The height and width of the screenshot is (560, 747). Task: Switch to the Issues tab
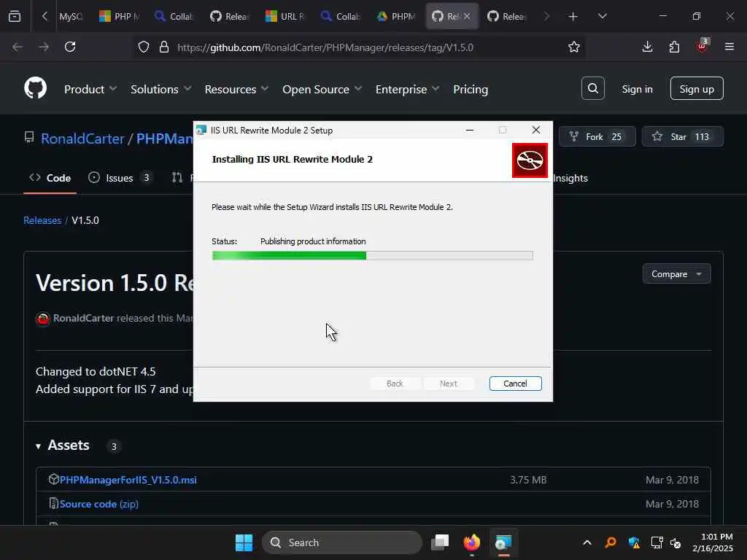120,178
